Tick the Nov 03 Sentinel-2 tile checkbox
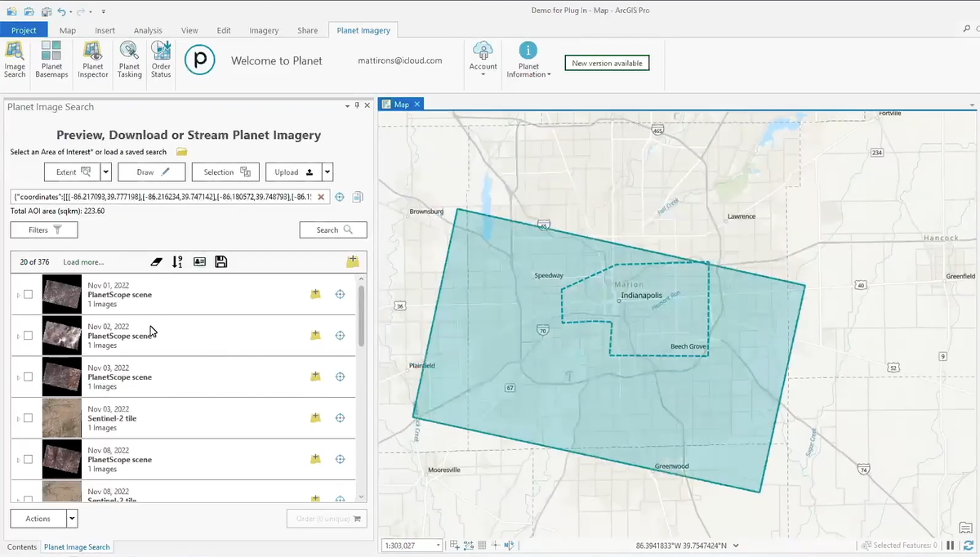 click(x=28, y=418)
